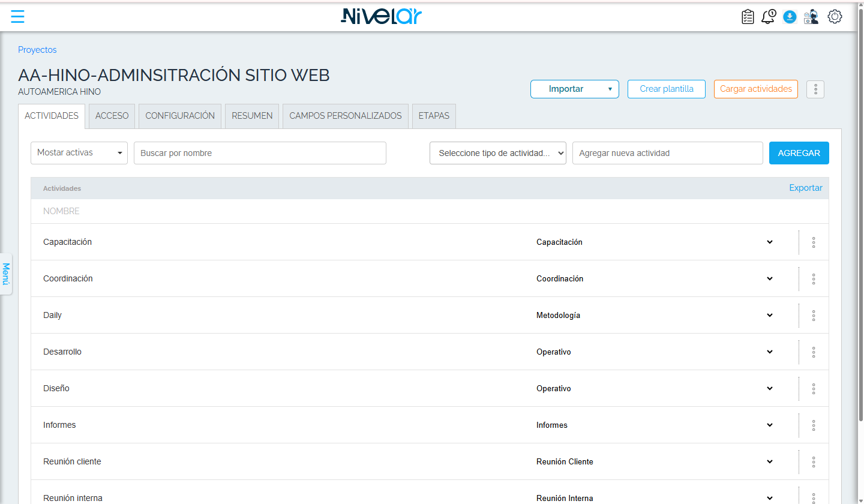Select the Daily activity name
This screenshot has width=864, height=504.
(x=52, y=315)
